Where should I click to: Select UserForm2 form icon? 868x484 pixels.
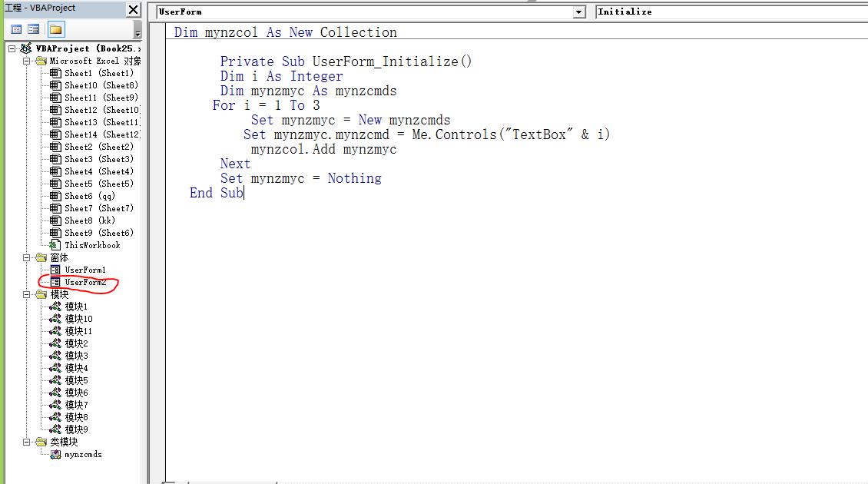(x=55, y=282)
